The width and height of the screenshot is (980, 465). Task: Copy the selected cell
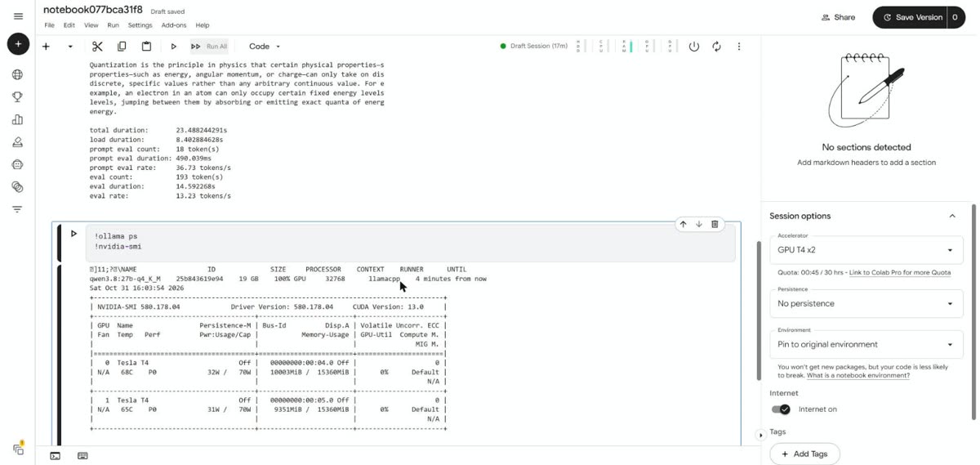tap(122, 47)
